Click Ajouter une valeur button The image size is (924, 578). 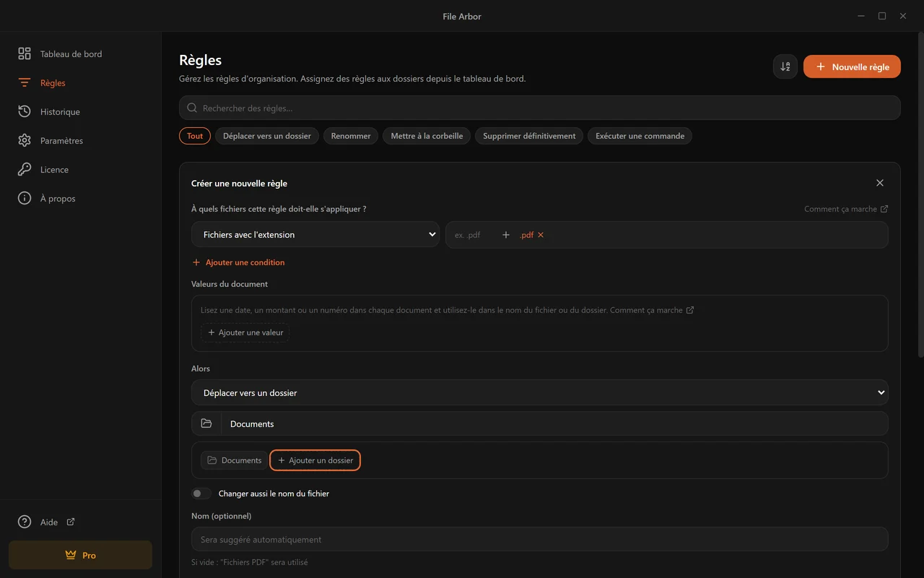pyautogui.click(x=245, y=332)
